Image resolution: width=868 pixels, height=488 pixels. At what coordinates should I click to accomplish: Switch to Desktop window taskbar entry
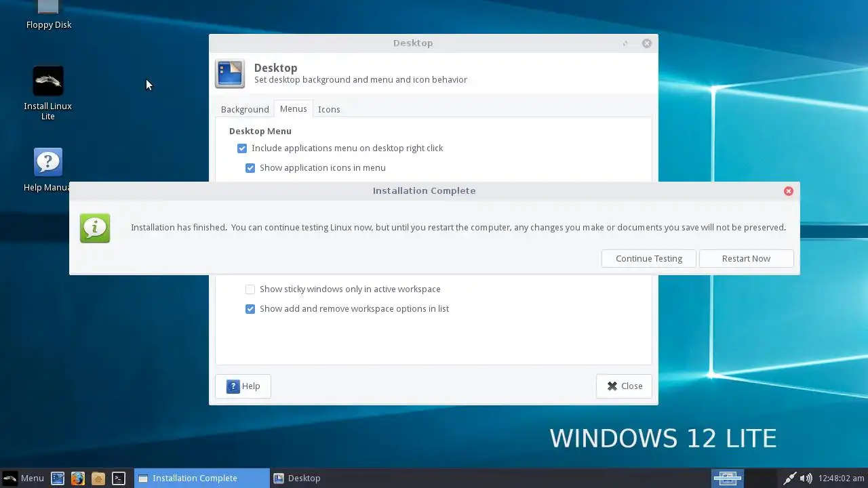(337, 478)
